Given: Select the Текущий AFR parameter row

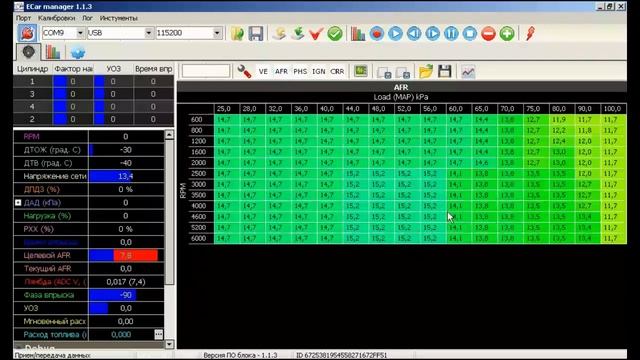Looking at the screenshot, I should coord(89,269).
